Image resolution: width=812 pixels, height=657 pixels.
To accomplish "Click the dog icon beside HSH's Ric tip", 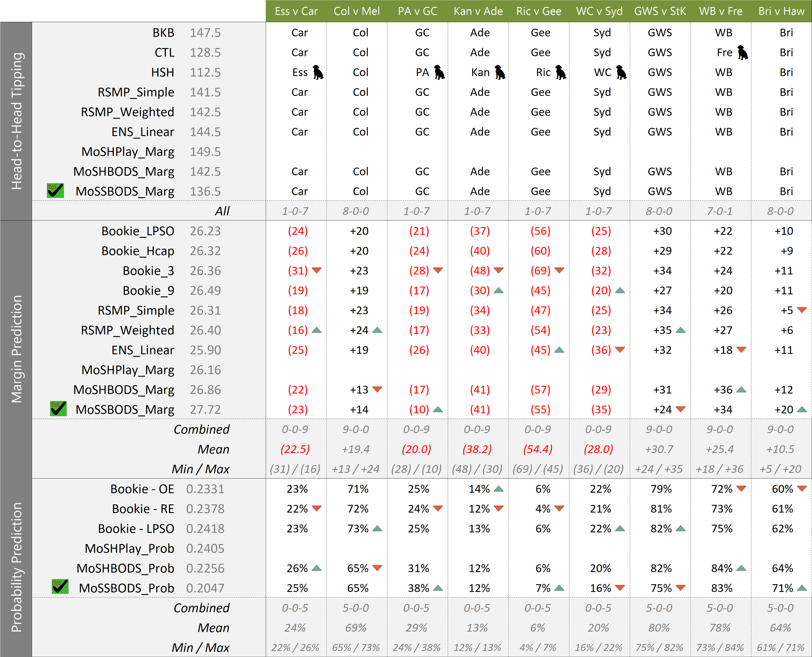I will click(561, 72).
